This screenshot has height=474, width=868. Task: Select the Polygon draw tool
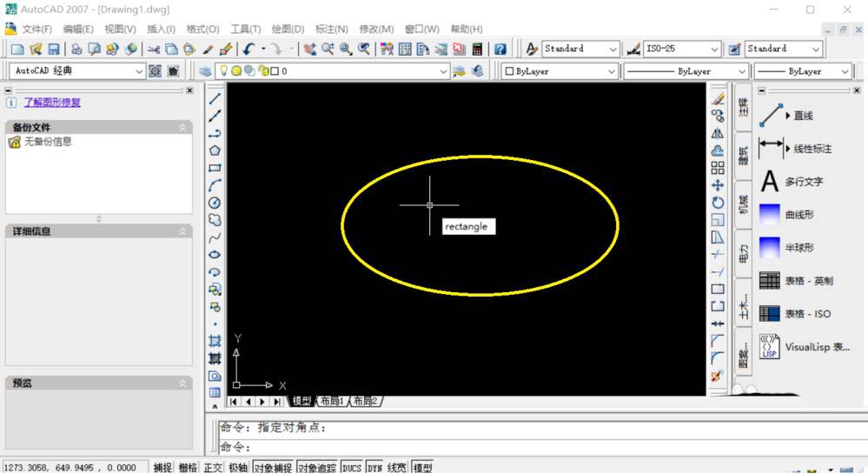(x=215, y=150)
